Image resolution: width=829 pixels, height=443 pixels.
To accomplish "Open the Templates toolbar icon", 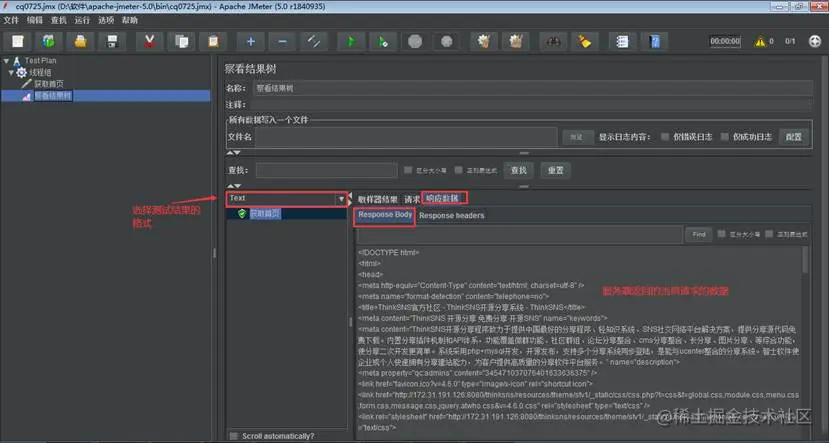I will (49, 41).
